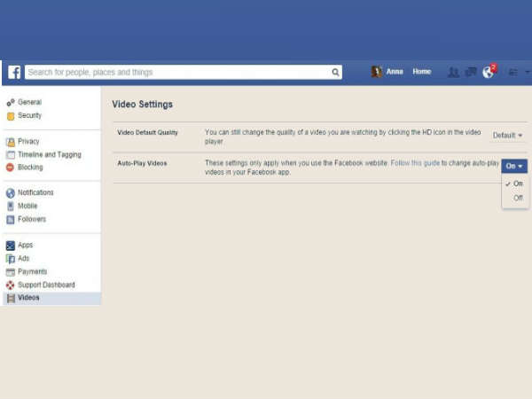Open the messages icon in top bar
Screen dimensions: 532x399
[471, 73]
